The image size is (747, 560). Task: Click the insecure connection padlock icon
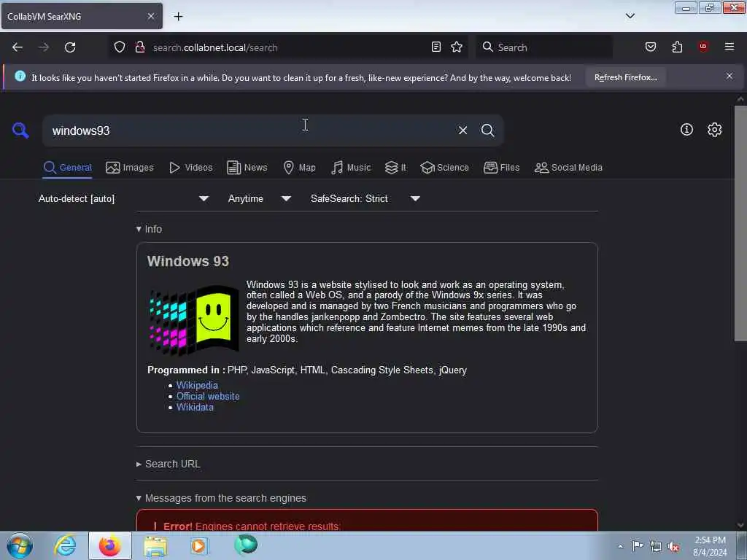(139, 47)
